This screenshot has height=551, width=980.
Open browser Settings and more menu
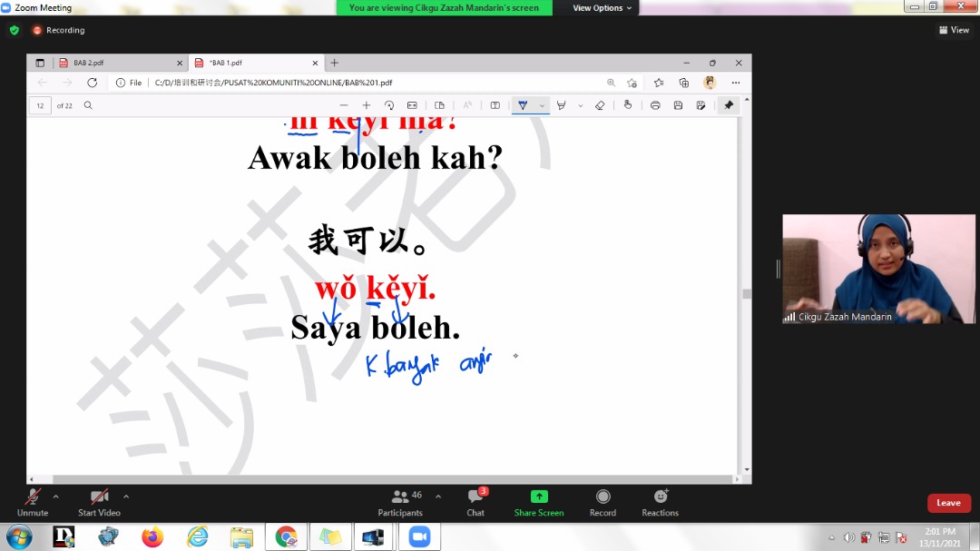736,83
